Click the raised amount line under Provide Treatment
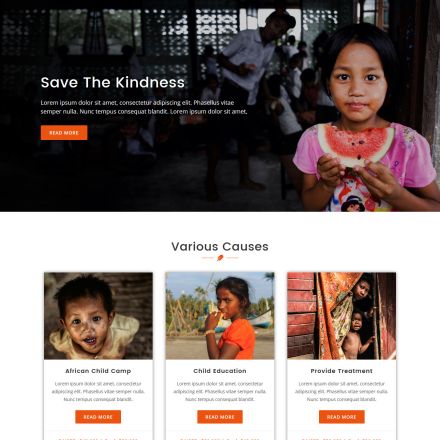Screen dimensions: 440x440 pyautogui.click(x=342, y=439)
